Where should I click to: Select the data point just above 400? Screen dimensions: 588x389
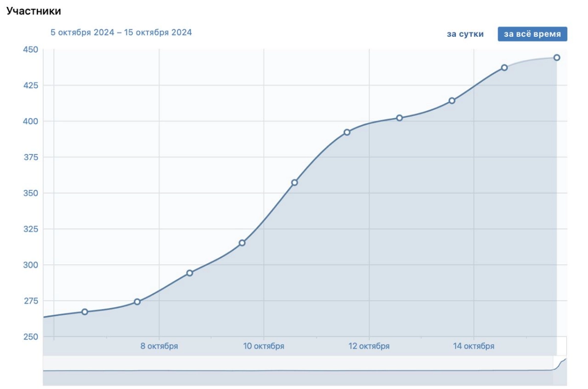(x=399, y=118)
